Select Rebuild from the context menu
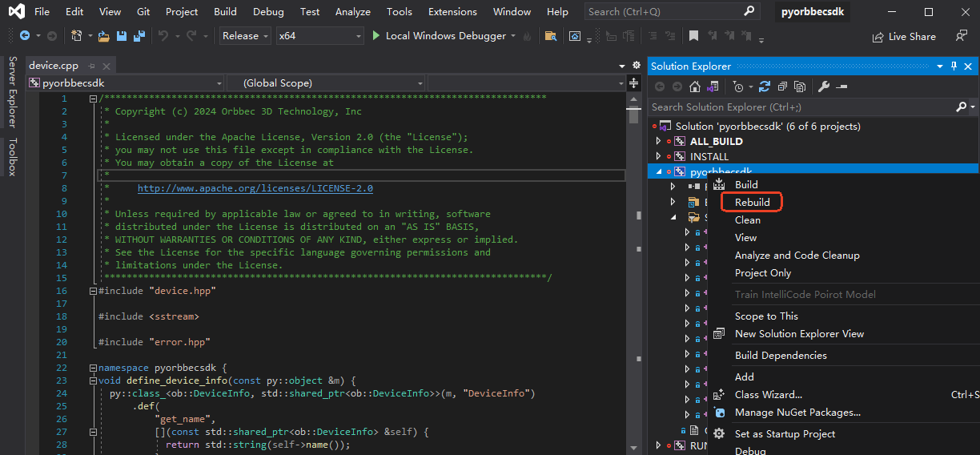 point(752,202)
